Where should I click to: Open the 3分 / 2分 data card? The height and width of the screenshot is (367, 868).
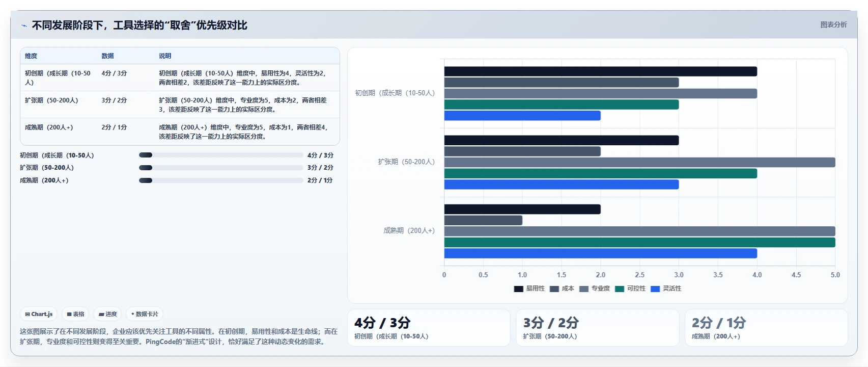click(598, 328)
